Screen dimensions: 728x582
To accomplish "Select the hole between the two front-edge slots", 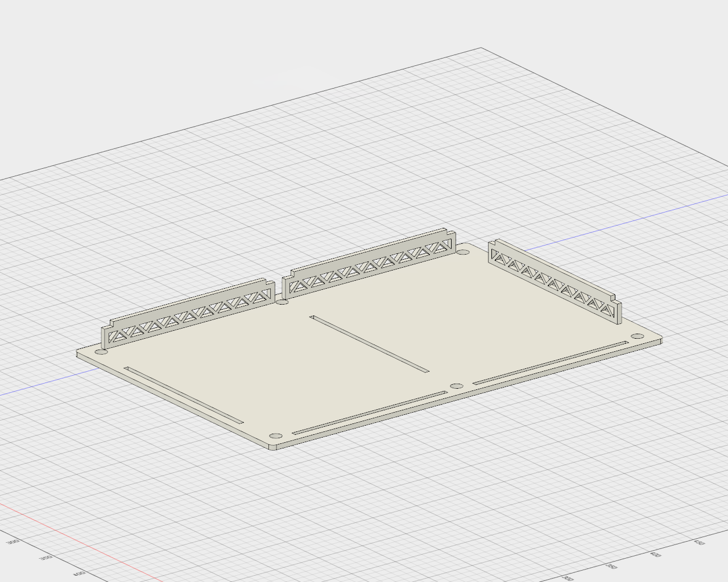I will click(x=457, y=386).
